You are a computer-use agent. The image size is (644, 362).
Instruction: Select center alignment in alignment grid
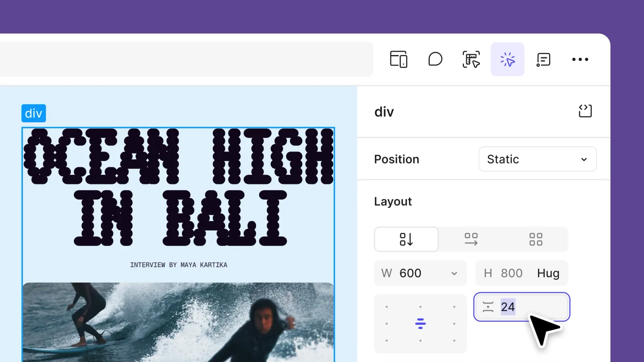click(420, 323)
